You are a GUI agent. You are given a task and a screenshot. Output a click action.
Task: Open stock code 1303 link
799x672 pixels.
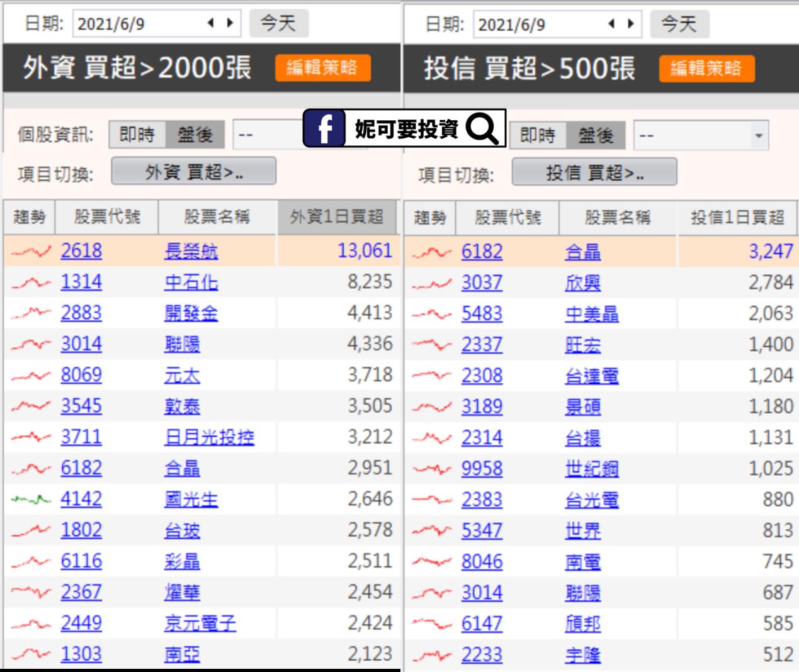click(x=81, y=654)
